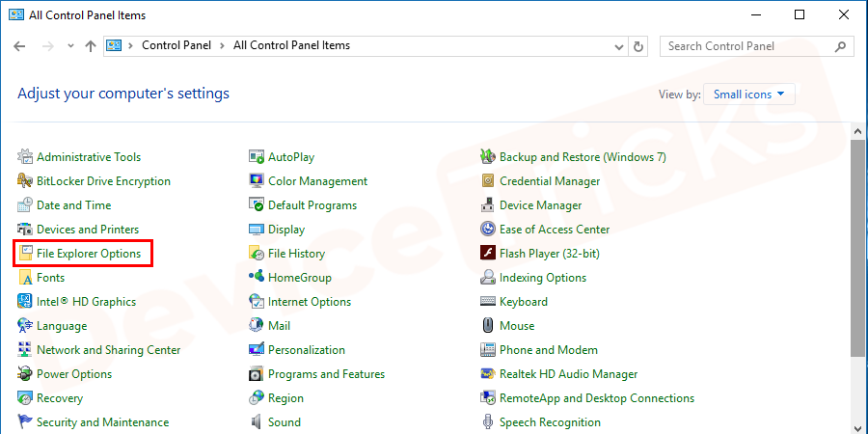
Task: Select the Control Panel breadcrumb
Action: click(176, 46)
